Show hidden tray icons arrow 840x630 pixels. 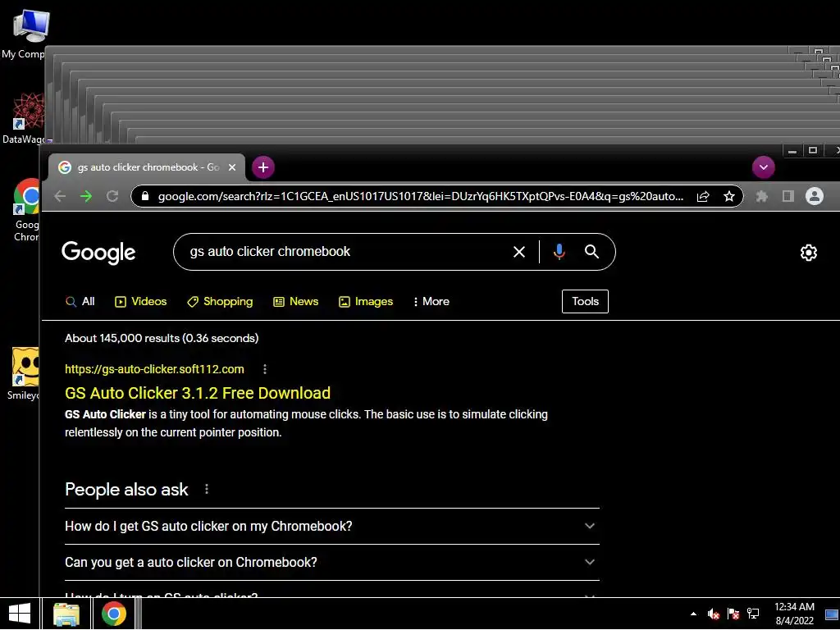pyautogui.click(x=694, y=614)
